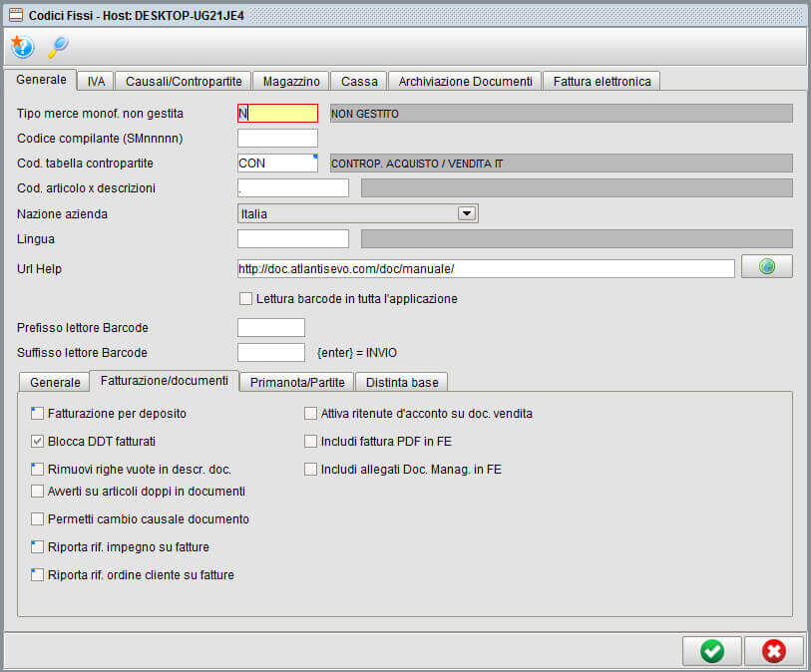Open the Codici Fissi window icon

14,15
